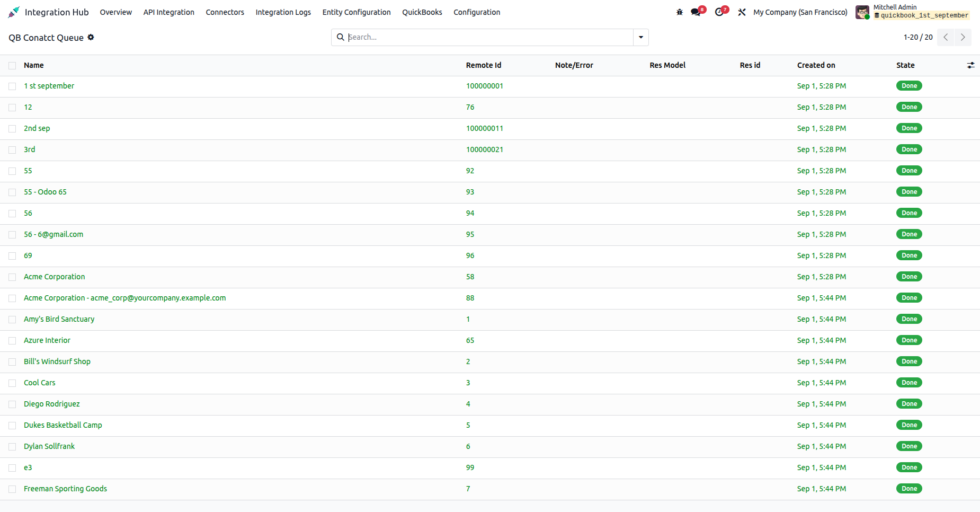This screenshot has height=512, width=980.
Task: Click the Integration Hub app logo
Action: pyautogui.click(x=14, y=12)
